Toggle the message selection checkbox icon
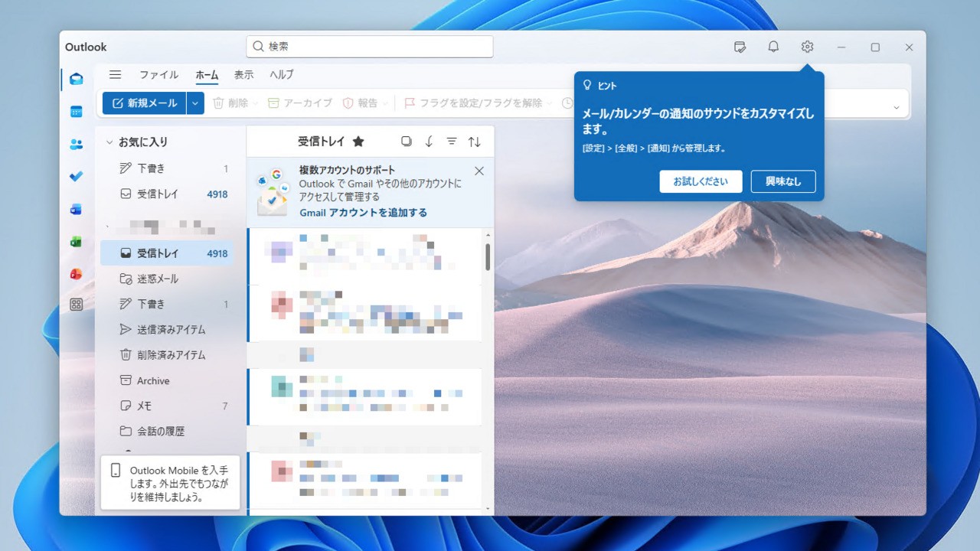The height and width of the screenshot is (551, 980). (x=407, y=142)
